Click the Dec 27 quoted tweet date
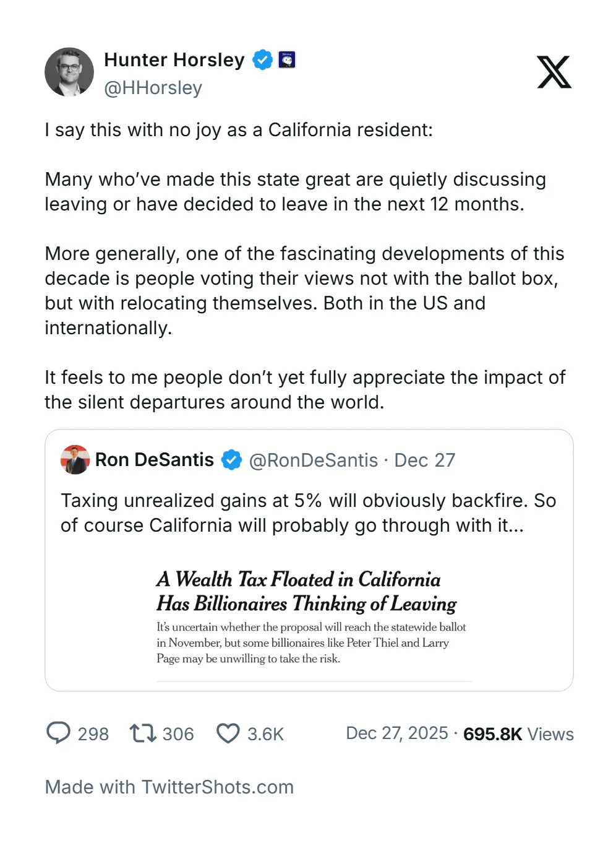Viewport: 616px width, 843px height. pos(425,460)
